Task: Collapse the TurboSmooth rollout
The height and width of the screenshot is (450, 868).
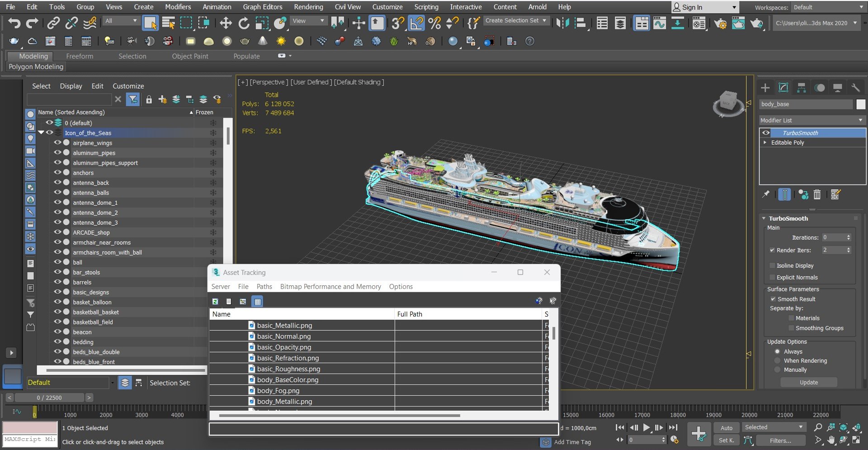Action: coord(764,218)
